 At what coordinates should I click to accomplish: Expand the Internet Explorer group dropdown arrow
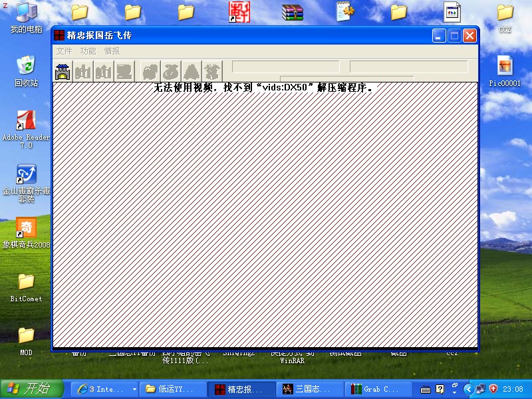(135, 389)
